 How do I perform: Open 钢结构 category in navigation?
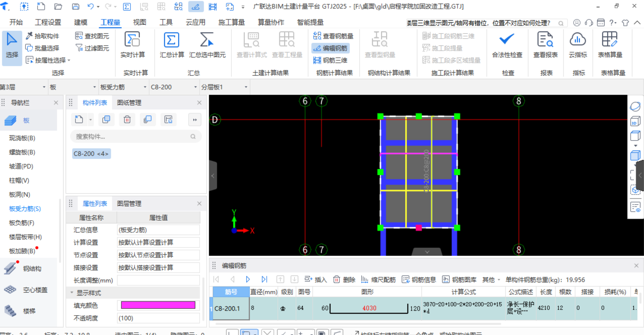(32, 268)
